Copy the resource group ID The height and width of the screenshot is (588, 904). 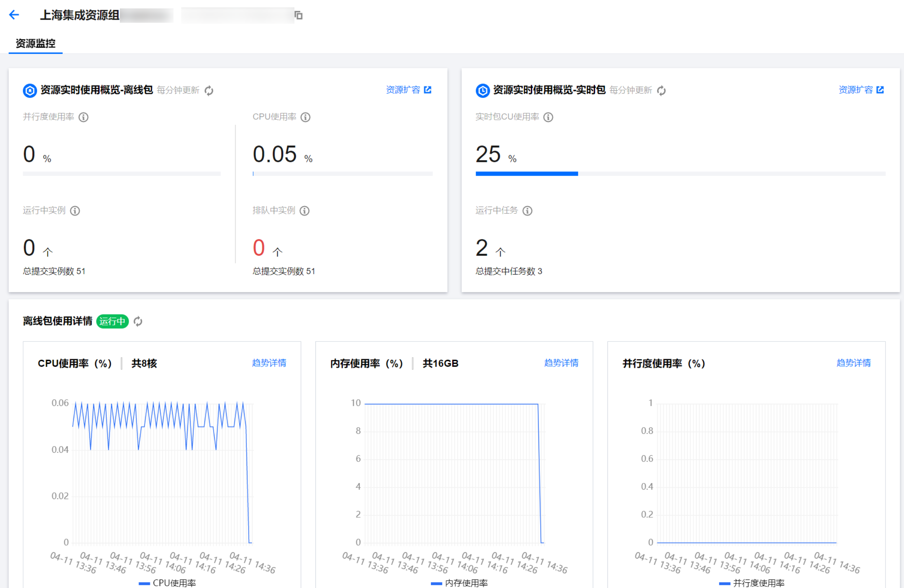click(299, 15)
